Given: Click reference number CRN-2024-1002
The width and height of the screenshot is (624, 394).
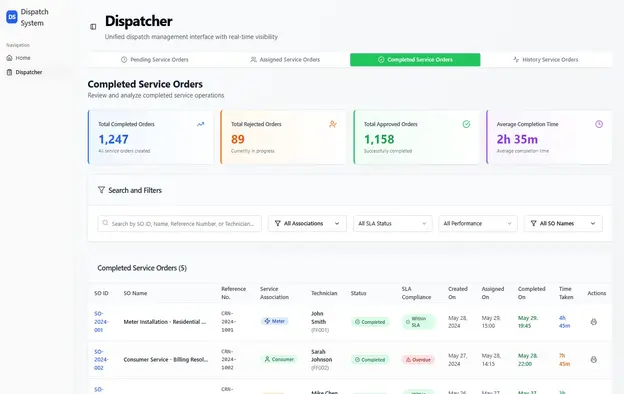Looking at the screenshot, I should [x=228, y=359].
